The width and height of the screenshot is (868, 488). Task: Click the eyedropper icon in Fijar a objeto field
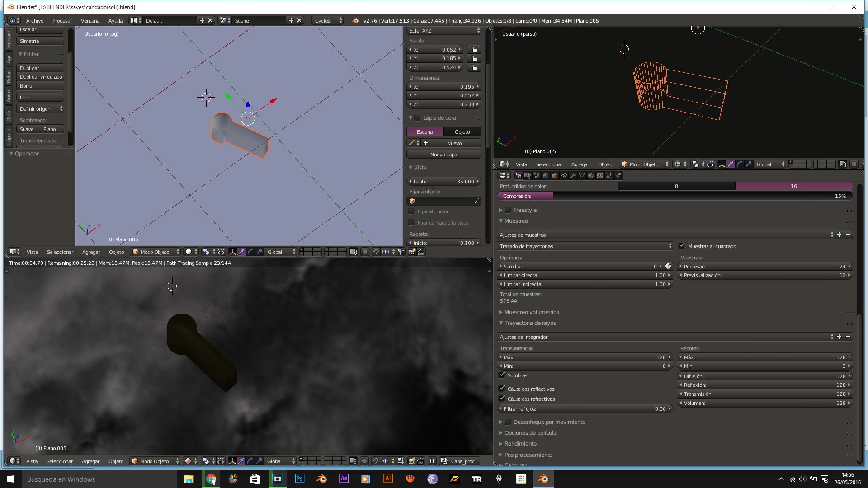476,201
